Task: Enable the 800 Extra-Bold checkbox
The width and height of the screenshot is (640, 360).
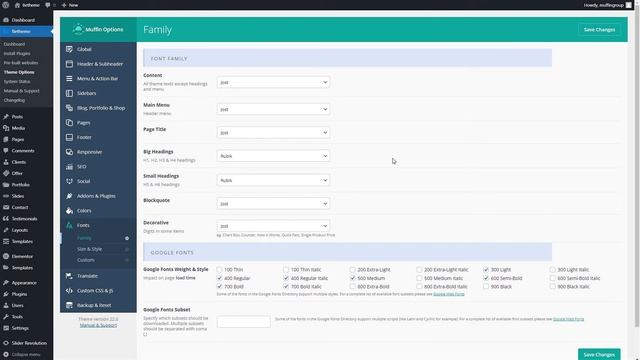Action: click(x=353, y=287)
